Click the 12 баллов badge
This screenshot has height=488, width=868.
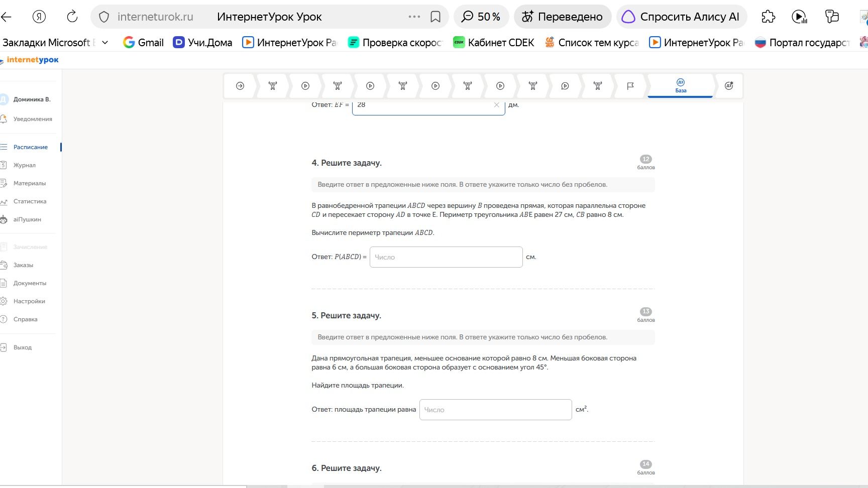(646, 162)
